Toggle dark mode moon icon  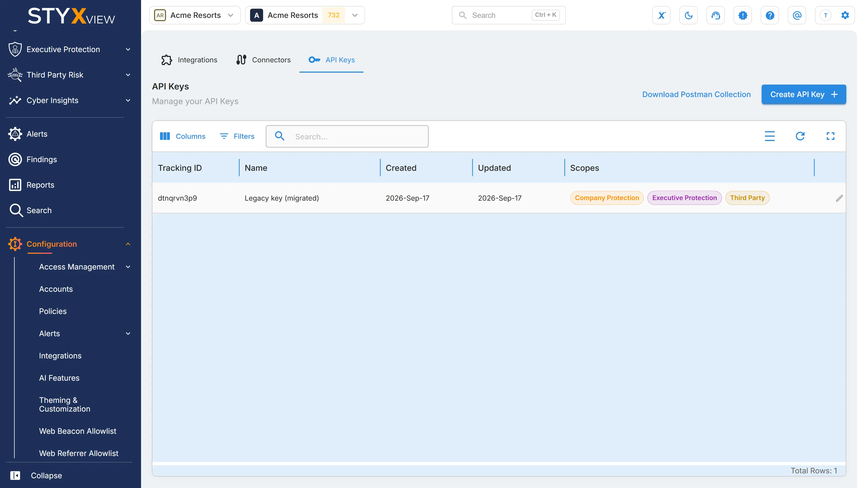tap(688, 15)
